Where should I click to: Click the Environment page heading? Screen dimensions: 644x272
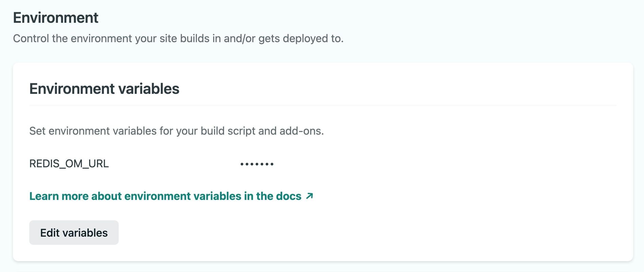pyautogui.click(x=56, y=18)
